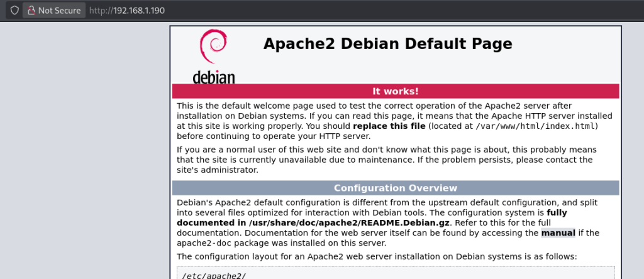This screenshot has width=644, height=279.
Task: Click the red Debian swirl logo
Action: point(213,48)
